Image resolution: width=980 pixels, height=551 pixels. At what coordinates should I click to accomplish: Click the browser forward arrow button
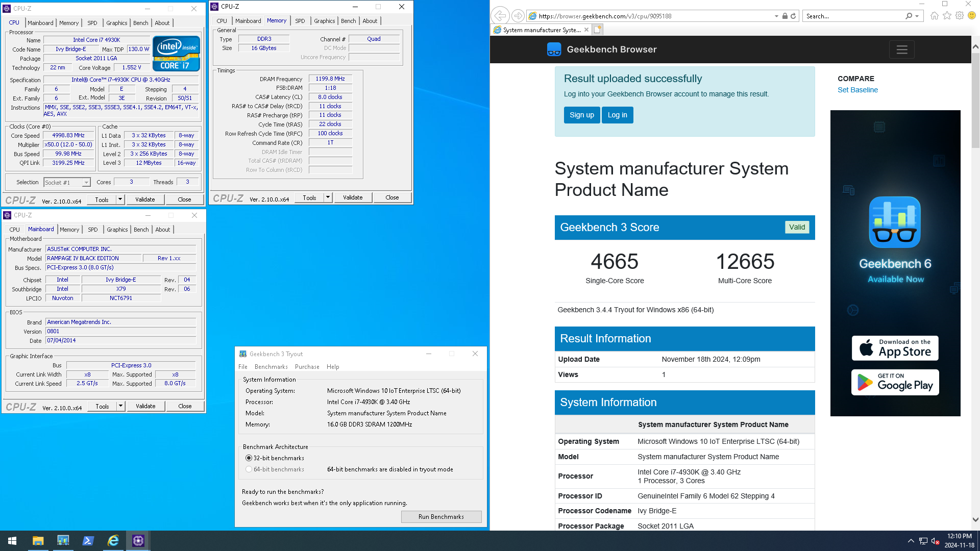click(518, 16)
